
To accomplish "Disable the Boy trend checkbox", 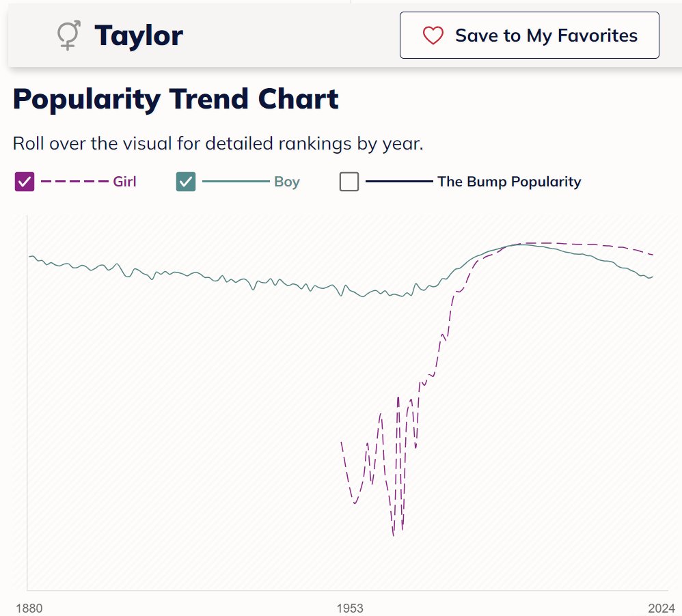I will click(x=186, y=182).
